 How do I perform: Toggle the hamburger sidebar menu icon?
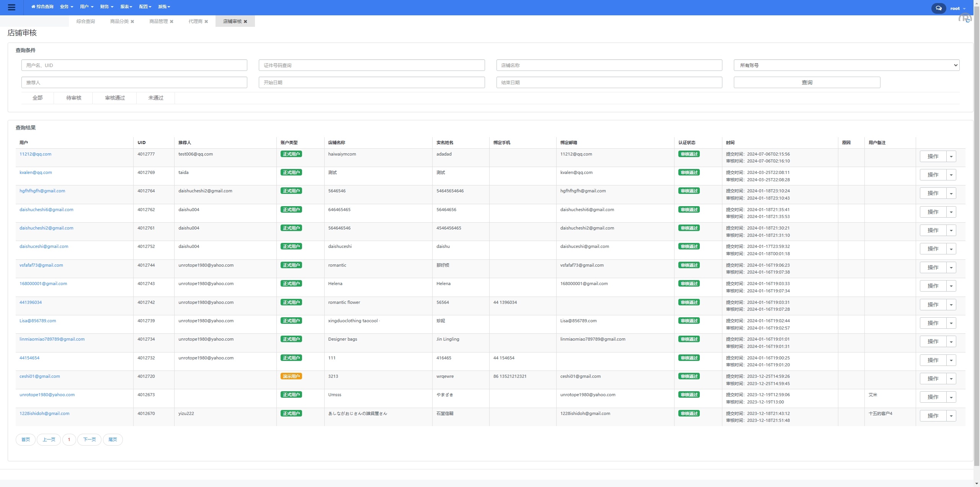tap(11, 7)
